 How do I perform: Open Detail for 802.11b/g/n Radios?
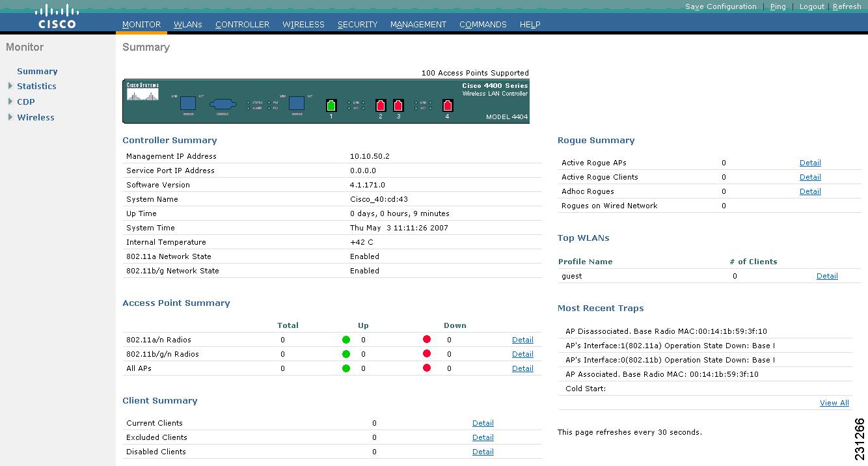(522, 354)
